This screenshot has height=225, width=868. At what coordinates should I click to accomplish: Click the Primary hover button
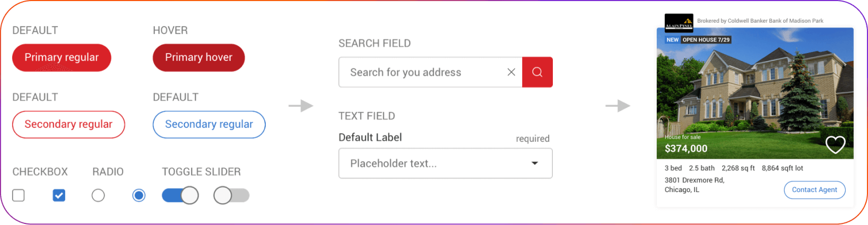198,57
